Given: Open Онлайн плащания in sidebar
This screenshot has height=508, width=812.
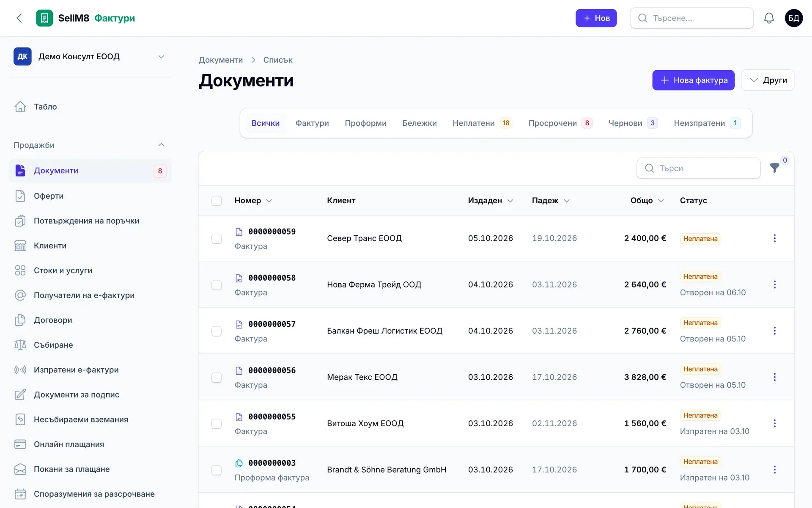Looking at the screenshot, I should [x=90, y=444].
